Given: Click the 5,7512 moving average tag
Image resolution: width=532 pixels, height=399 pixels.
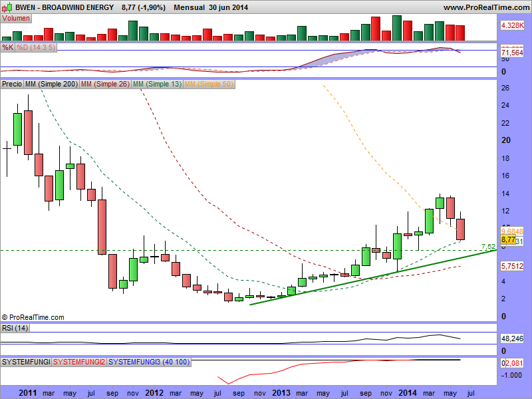Looking at the screenshot, I should [x=512, y=266].
